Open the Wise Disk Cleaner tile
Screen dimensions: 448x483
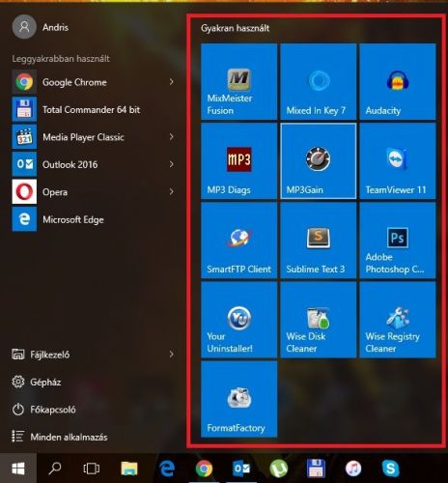pos(319,320)
